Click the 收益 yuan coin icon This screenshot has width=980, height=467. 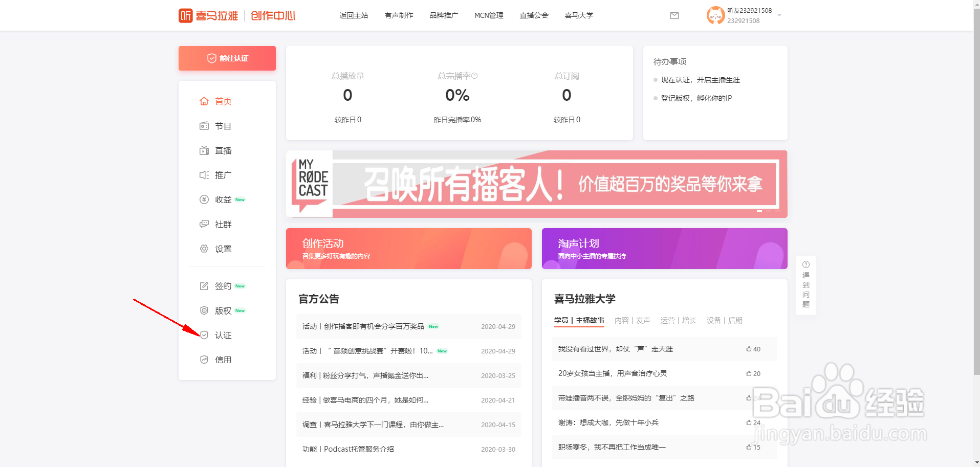pos(204,199)
